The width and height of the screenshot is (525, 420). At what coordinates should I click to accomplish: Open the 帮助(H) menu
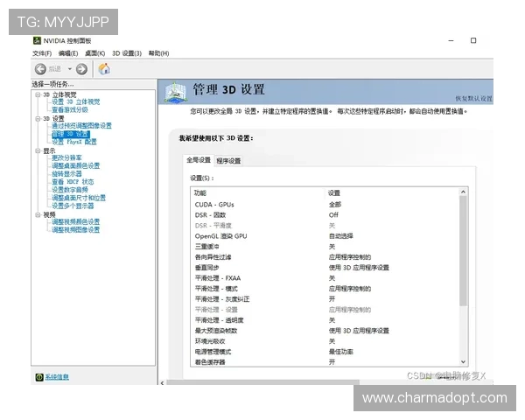[x=158, y=53]
